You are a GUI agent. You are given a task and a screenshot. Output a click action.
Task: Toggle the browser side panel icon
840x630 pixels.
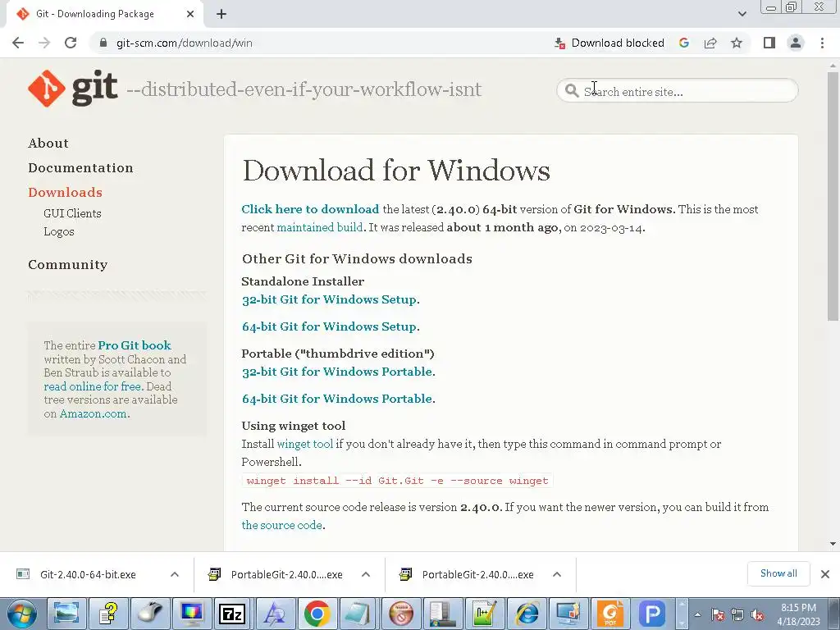(x=769, y=43)
